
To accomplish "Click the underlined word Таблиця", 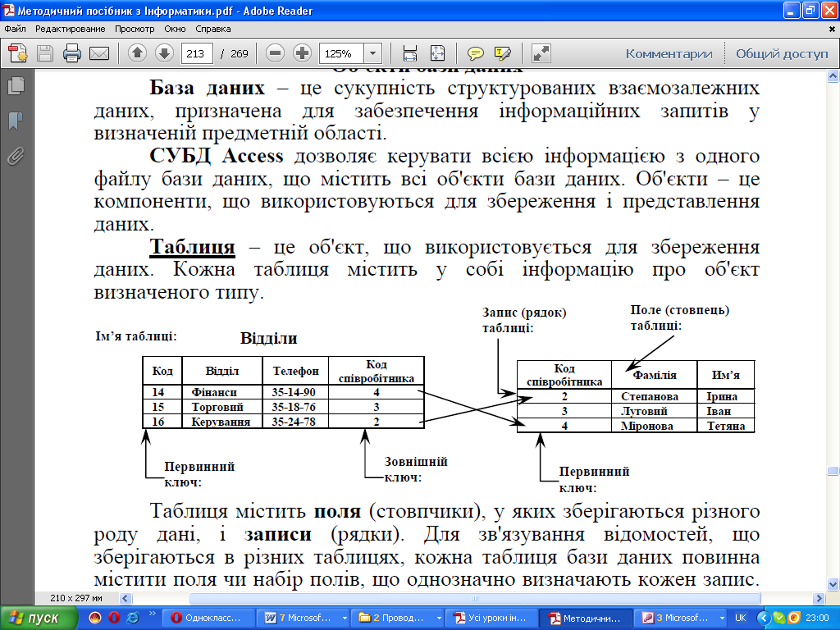I will pyautogui.click(x=192, y=247).
